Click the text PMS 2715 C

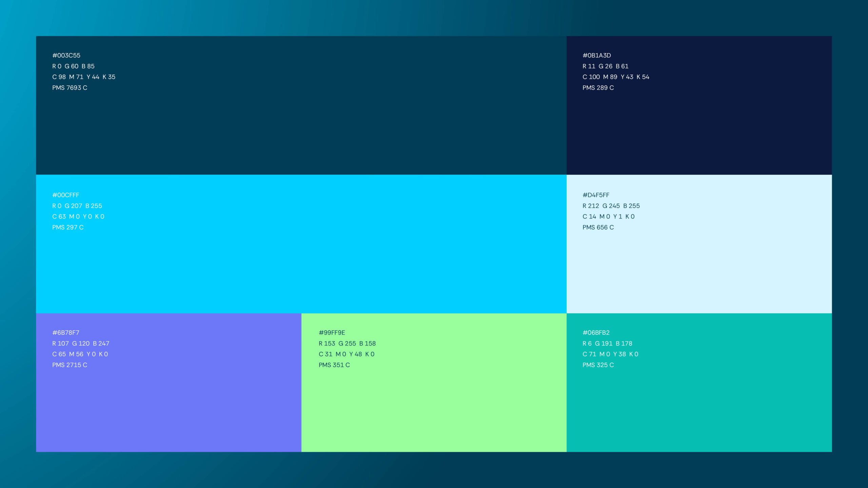[70, 365]
